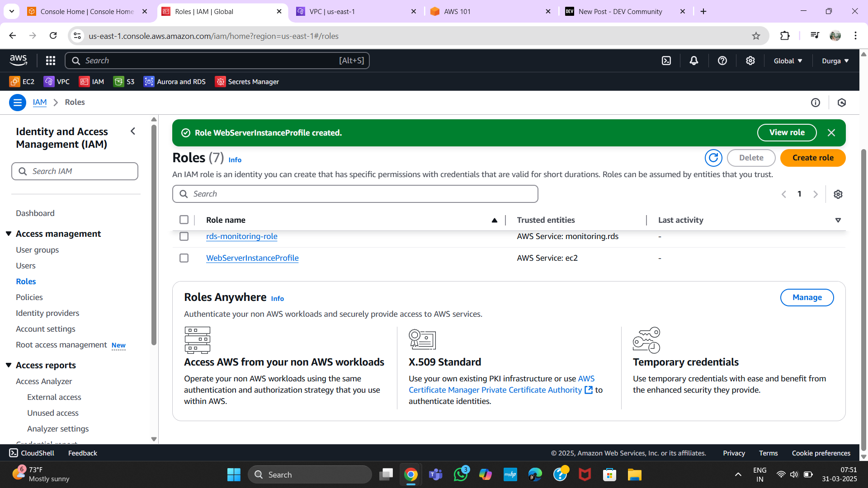
Task: Bookmark this page with the star icon
Action: click(x=756, y=36)
